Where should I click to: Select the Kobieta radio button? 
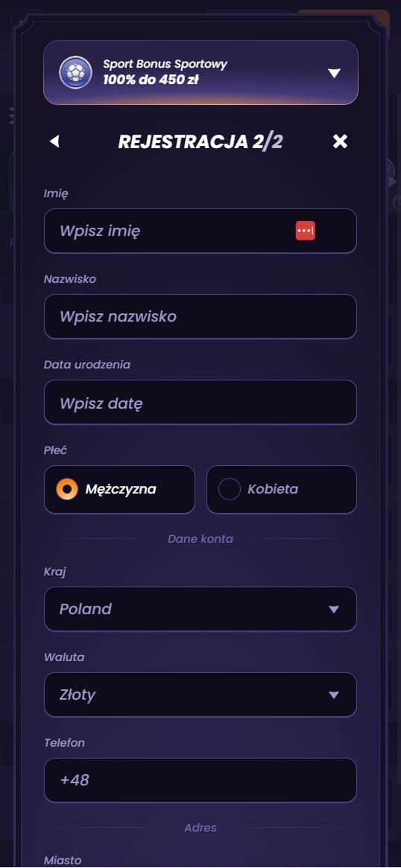[x=230, y=489]
